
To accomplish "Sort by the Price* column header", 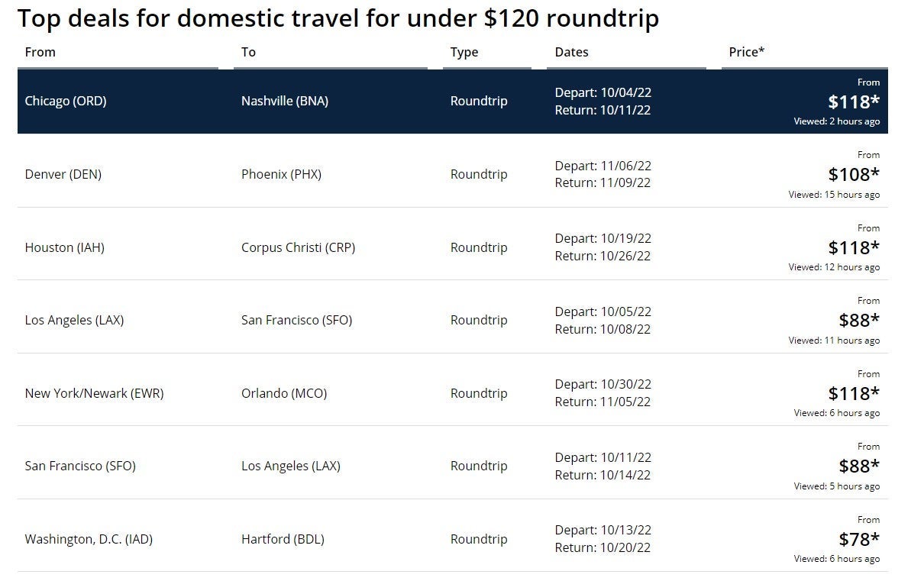I will 747,52.
